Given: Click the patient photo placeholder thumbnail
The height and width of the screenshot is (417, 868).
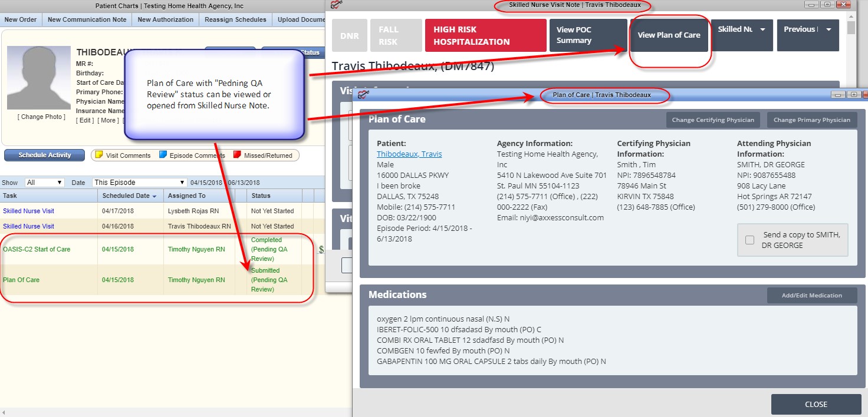Looking at the screenshot, I should 38,78.
